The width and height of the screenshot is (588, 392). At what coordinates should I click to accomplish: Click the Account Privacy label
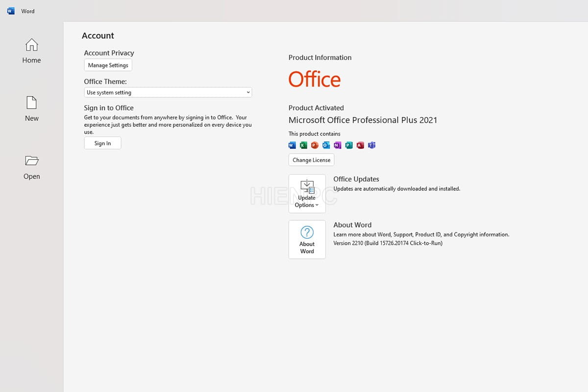pyautogui.click(x=109, y=53)
